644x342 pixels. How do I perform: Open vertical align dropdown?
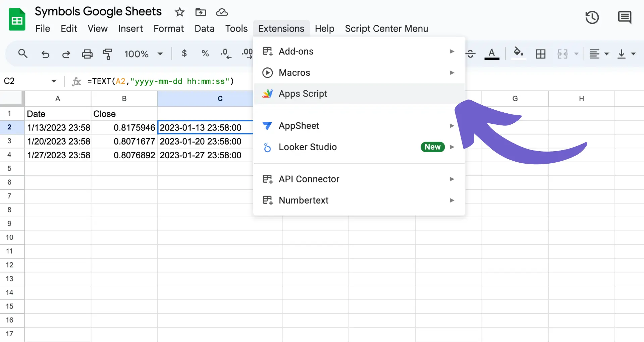(x=627, y=54)
